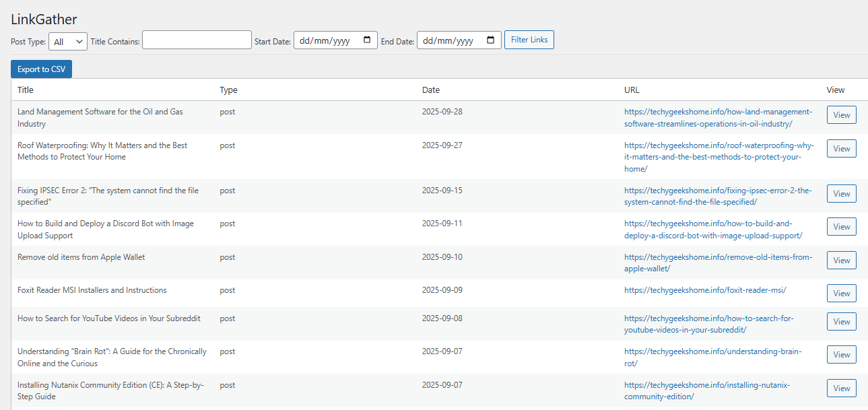View the Land Management Software post
Image resolution: width=868 pixels, height=410 pixels.
(x=841, y=114)
